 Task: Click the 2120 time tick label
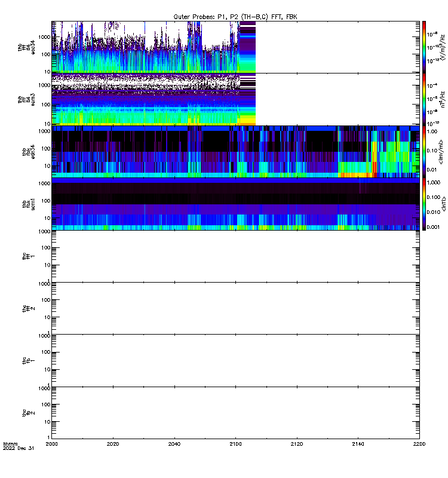(x=297, y=444)
